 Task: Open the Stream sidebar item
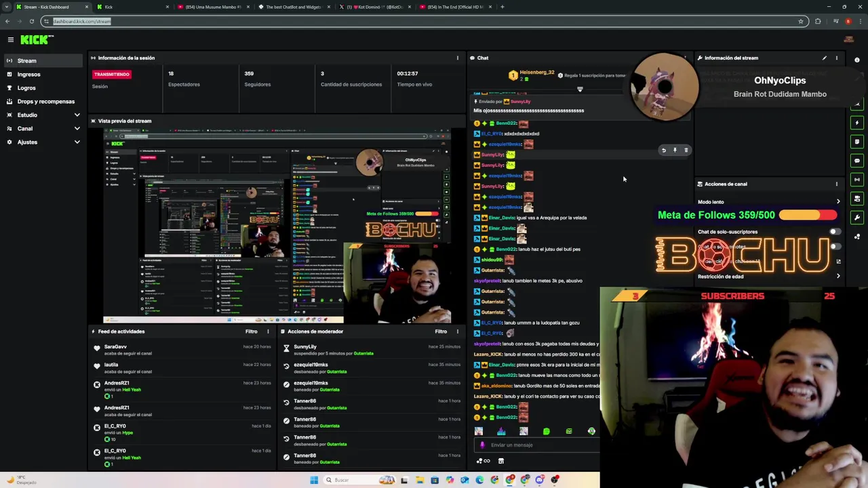pos(43,61)
